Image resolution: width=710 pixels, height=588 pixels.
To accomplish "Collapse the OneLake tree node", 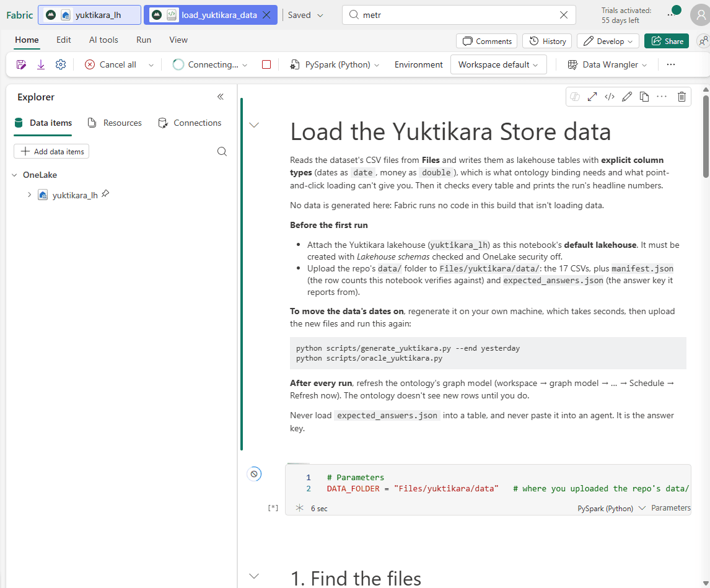I will pyautogui.click(x=14, y=175).
